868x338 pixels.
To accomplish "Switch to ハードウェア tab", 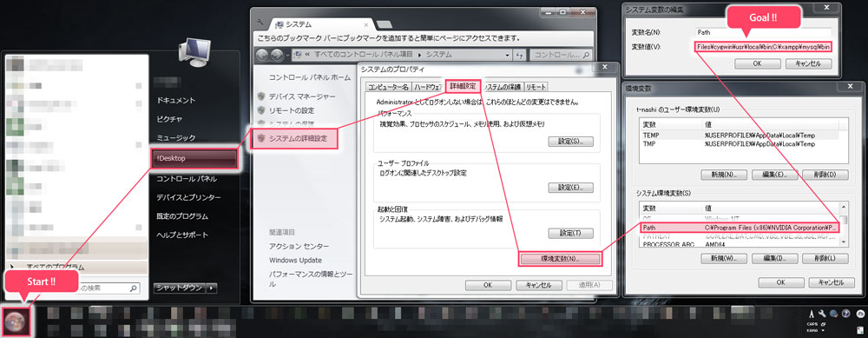I will point(427,87).
